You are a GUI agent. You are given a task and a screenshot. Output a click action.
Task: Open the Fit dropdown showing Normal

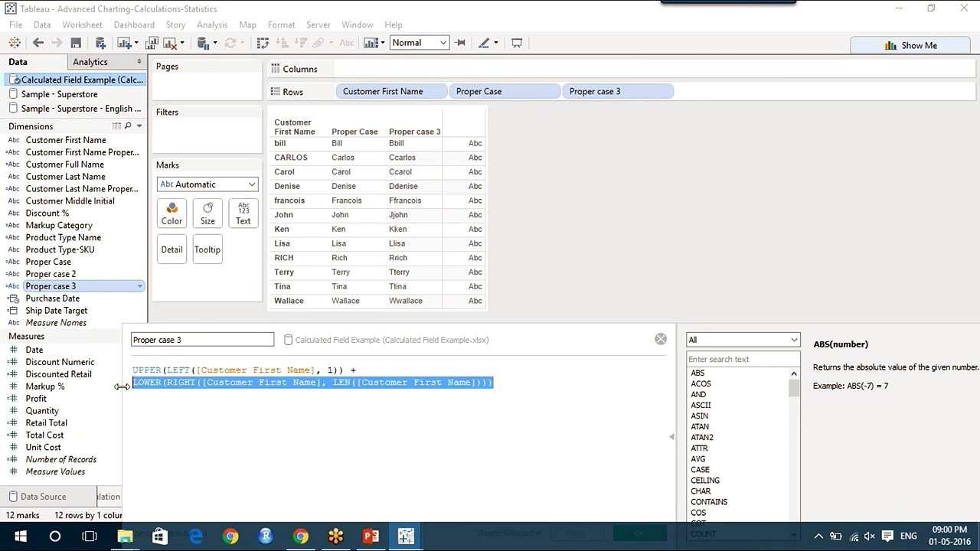click(419, 43)
